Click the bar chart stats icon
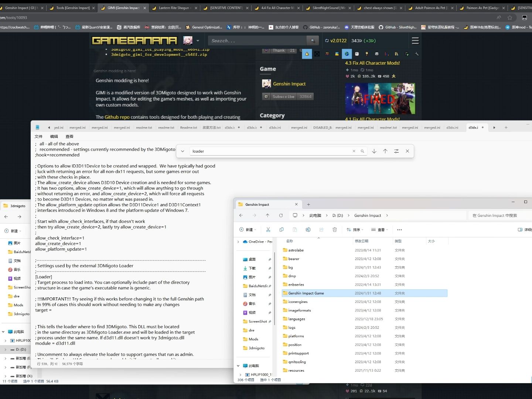The height and width of the screenshot is (399, 532). click(386, 54)
